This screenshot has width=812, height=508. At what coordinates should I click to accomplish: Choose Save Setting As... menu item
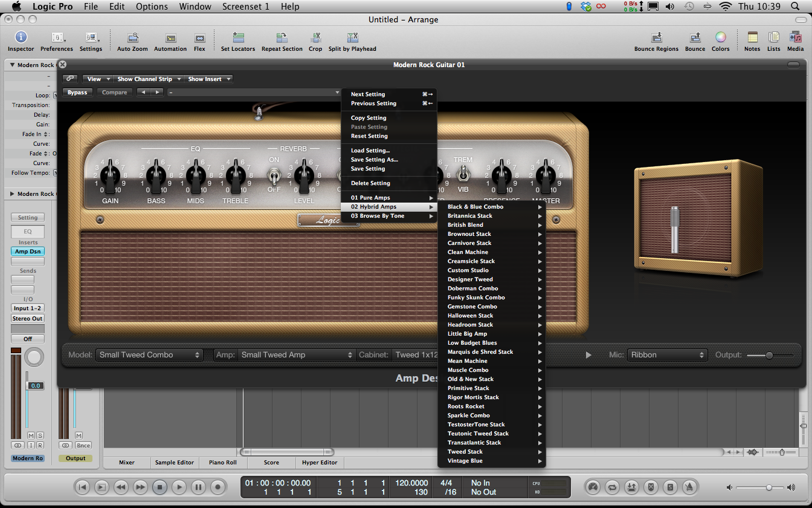pos(374,160)
